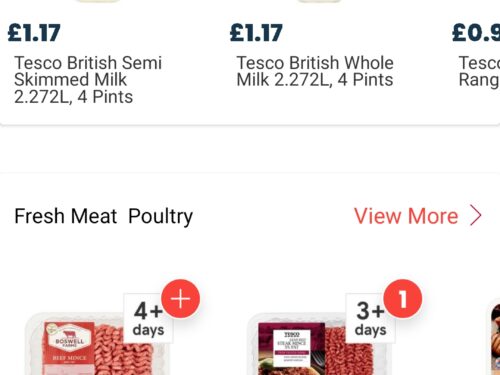Open Boswell Farms beef mince product image
The height and width of the screenshot is (375, 500).
97,344
